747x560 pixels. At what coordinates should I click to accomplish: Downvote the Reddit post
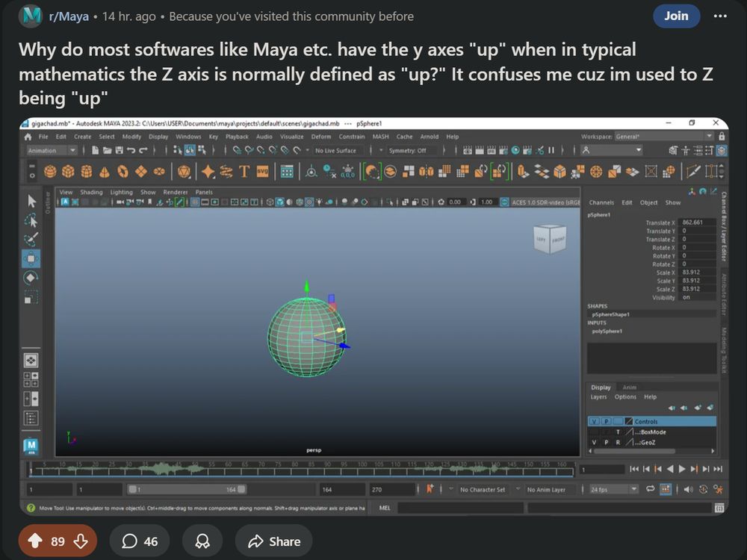coord(81,541)
